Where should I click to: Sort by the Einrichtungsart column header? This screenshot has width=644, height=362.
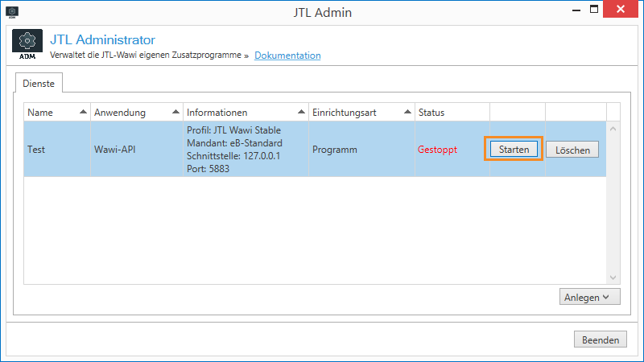click(x=361, y=113)
